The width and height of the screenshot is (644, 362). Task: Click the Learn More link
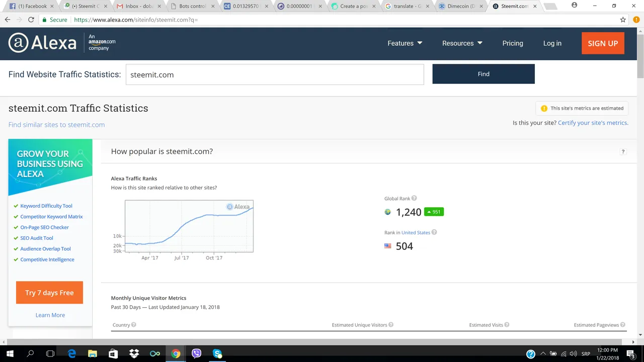(x=50, y=315)
